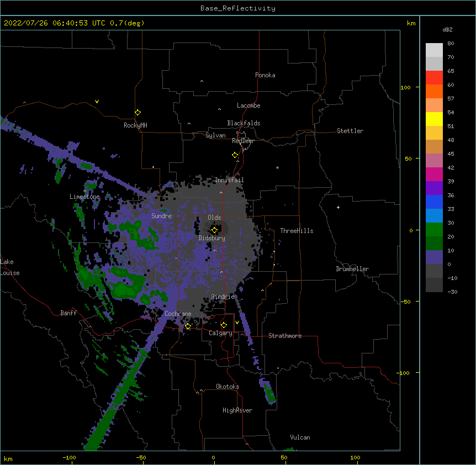Click the 100 km tick on right axis
Viewport: 476px width, 465px height.
tap(405, 87)
